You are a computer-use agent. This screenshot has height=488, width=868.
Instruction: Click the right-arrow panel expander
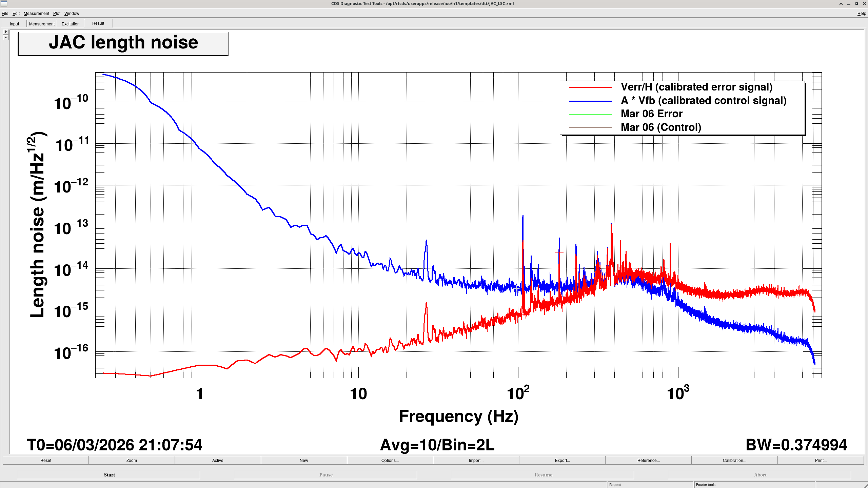(6, 32)
